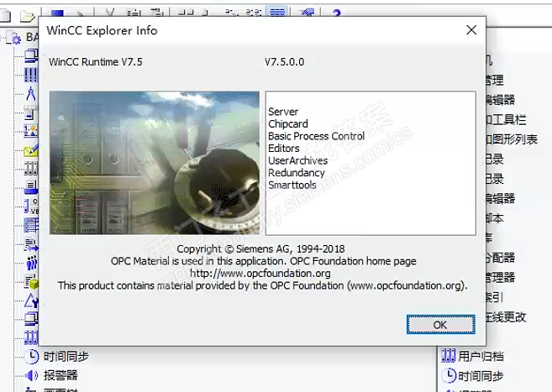
Task: Click the Copy toolbar icon
Action: pos(134,13)
